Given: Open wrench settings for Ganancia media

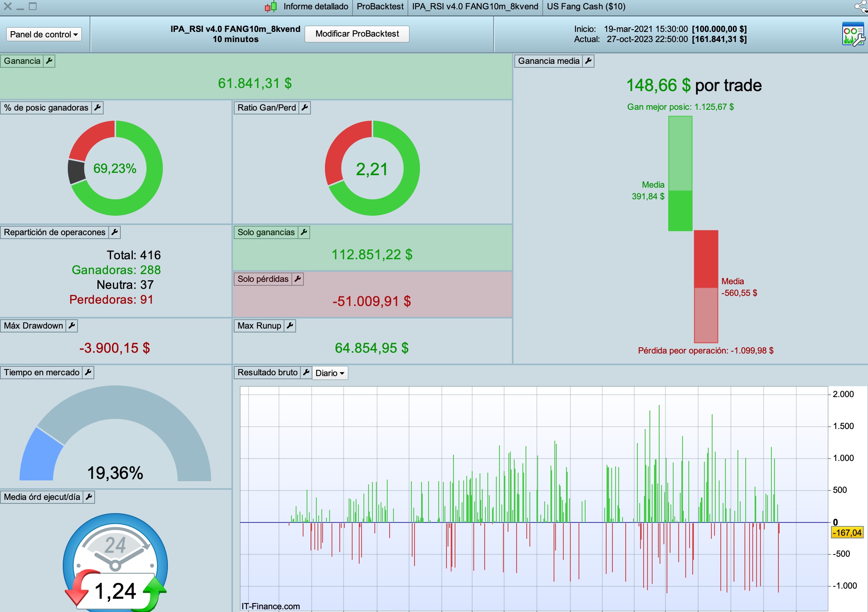Looking at the screenshot, I should point(588,61).
